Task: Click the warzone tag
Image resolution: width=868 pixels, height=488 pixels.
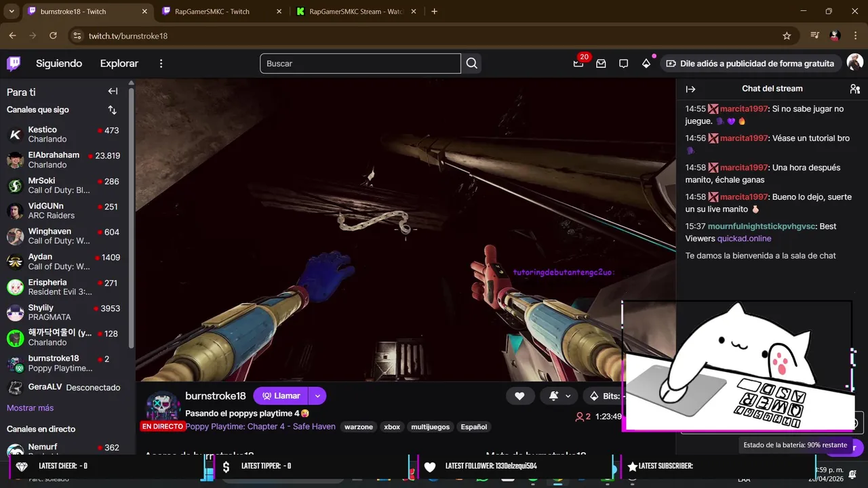Action: tap(358, 427)
